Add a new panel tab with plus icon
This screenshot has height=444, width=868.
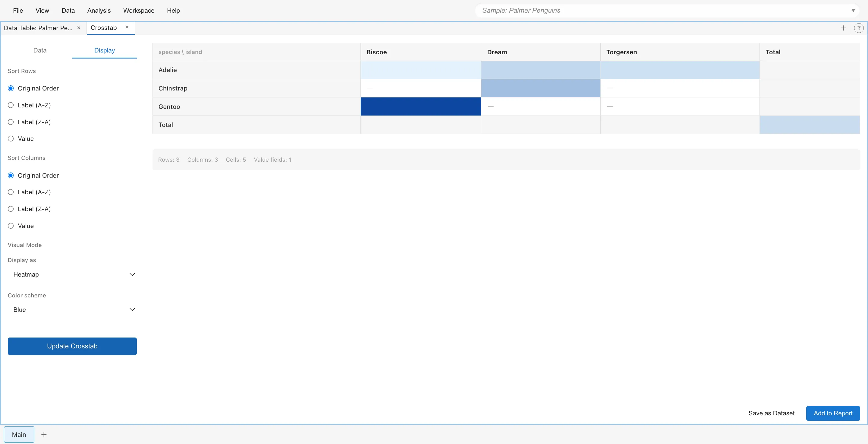843,28
